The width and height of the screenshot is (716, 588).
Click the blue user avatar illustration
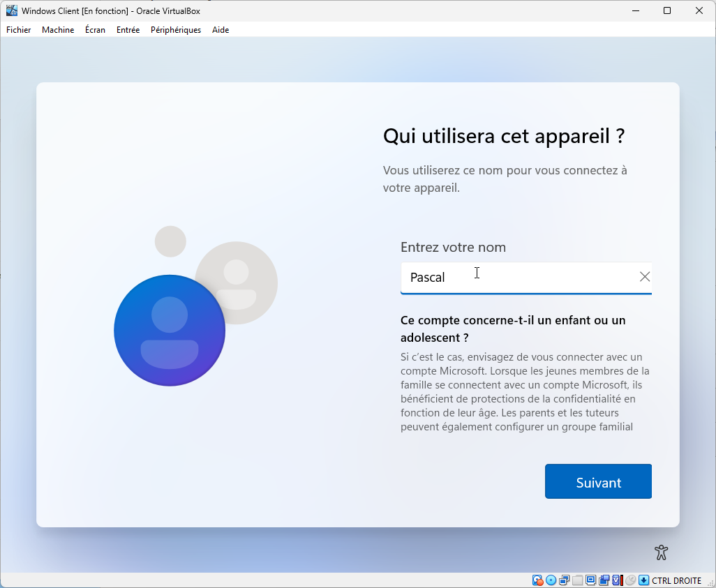(x=170, y=330)
